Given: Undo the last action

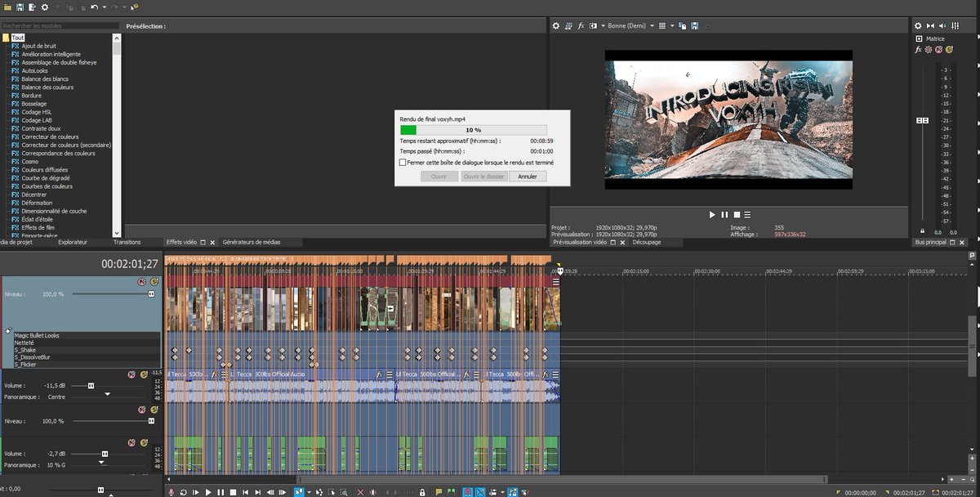Looking at the screenshot, I should coord(94,7).
